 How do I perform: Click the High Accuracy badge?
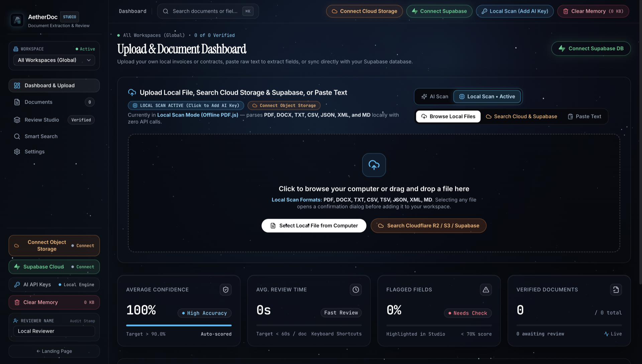pos(205,313)
